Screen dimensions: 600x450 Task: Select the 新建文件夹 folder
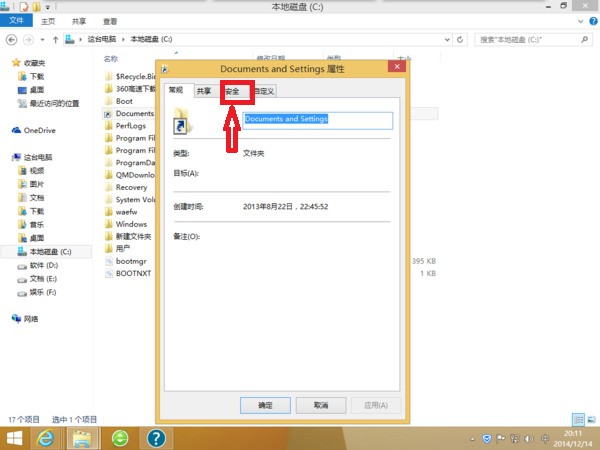(128, 236)
